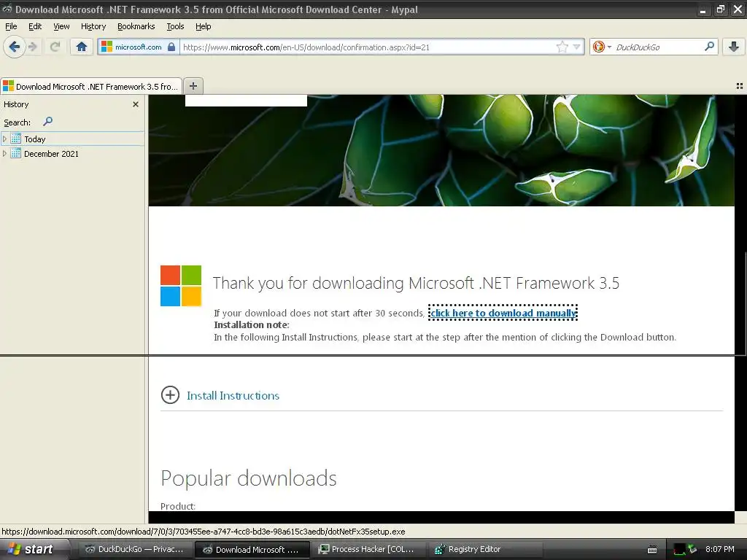
Task: Click 'click here to download manually' link
Action: click(503, 313)
